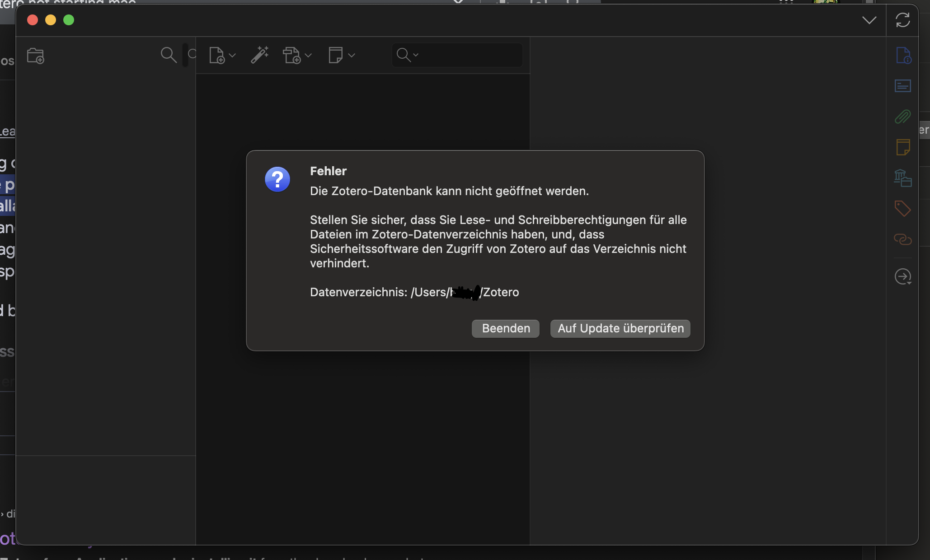Image resolution: width=930 pixels, height=560 pixels.
Task: Click the new item document icon
Action: 217,56
